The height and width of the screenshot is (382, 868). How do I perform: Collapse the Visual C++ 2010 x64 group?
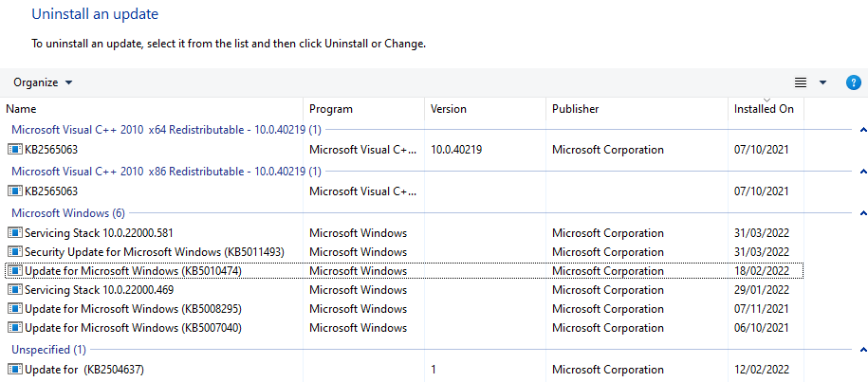(x=863, y=130)
